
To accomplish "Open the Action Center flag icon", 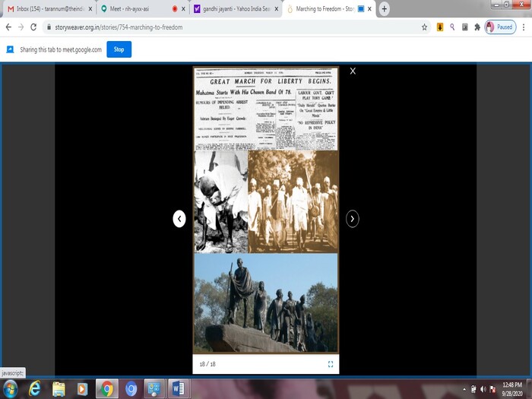I will pos(493,389).
